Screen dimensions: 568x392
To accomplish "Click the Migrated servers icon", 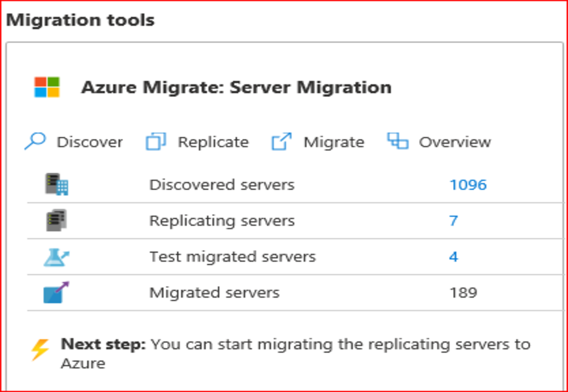I will (x=56, y=292).
